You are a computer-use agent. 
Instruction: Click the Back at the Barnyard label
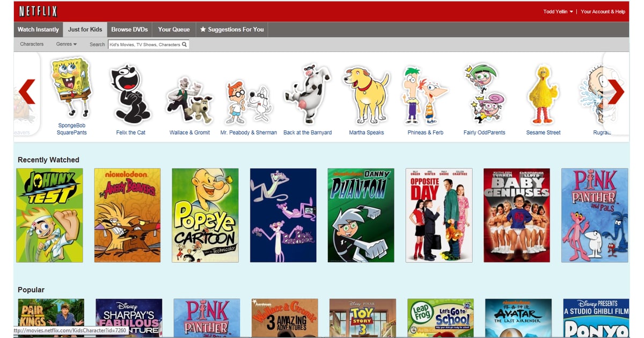(x=308, y=133)
